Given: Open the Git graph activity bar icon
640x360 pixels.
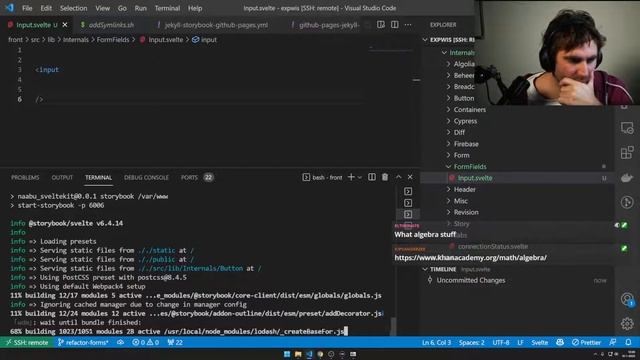Looking at the screenshot, I should [627, 202].
